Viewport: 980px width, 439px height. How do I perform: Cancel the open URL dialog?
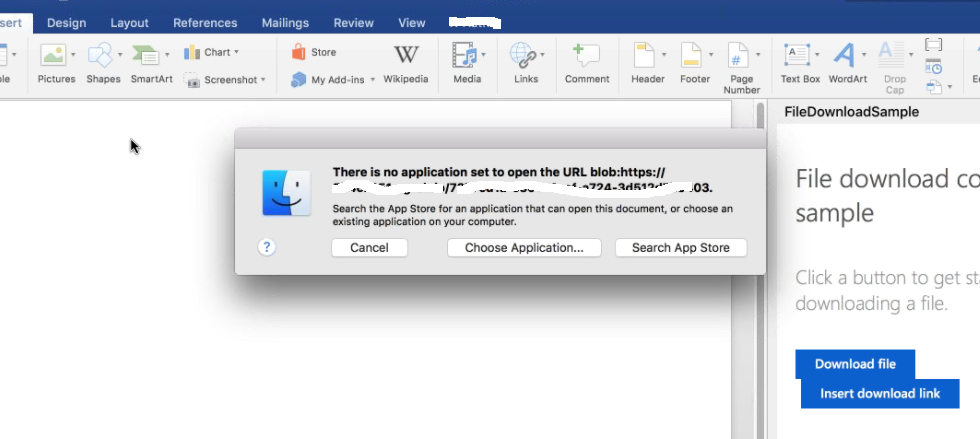coord(369,248)
